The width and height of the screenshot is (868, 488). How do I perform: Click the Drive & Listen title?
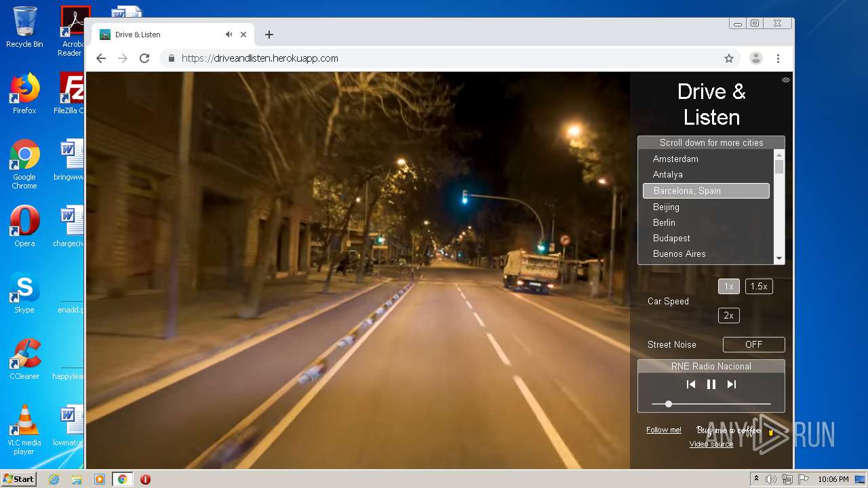point(711,104)
